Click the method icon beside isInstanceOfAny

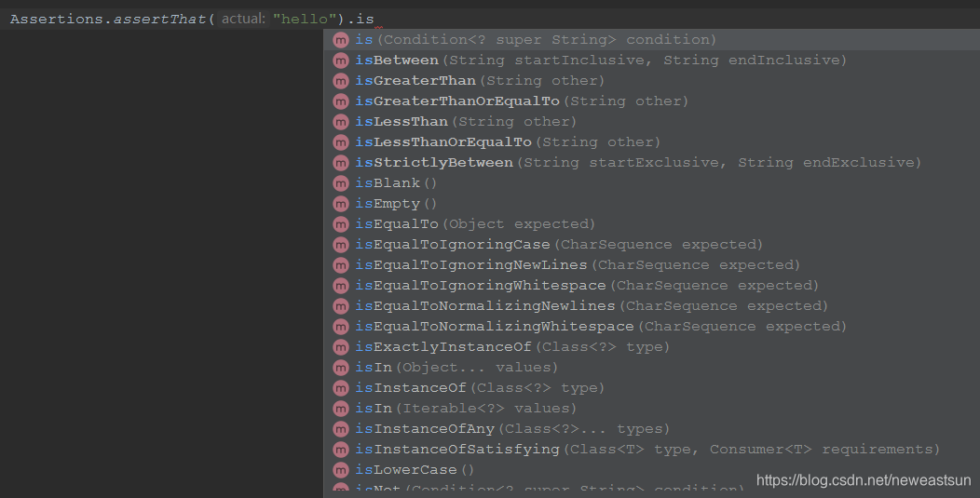[341, 429]
